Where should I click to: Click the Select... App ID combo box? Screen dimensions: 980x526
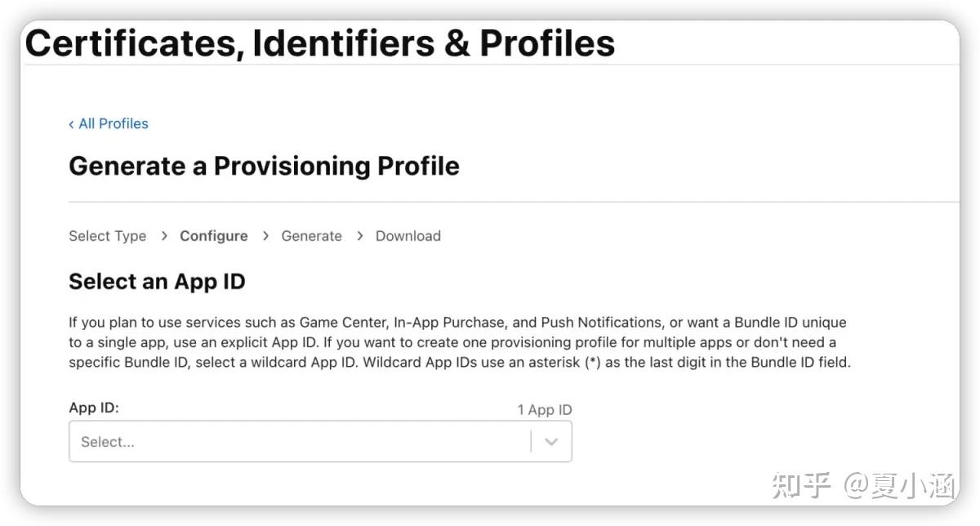coord(302,442)
